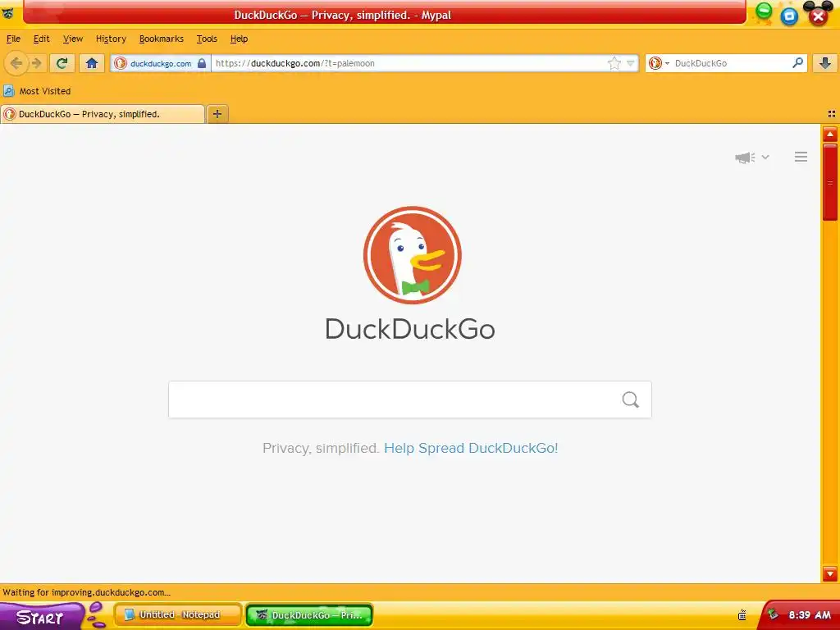Click the URL address field
This screenshot has height=630, width=840.
click(x=407, y=63)
